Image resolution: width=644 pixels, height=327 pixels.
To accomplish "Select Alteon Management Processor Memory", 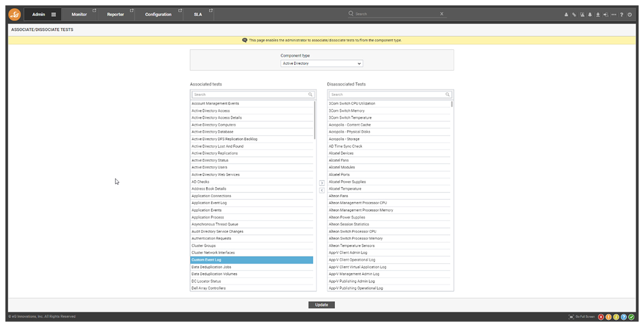I will click(389, 210).
